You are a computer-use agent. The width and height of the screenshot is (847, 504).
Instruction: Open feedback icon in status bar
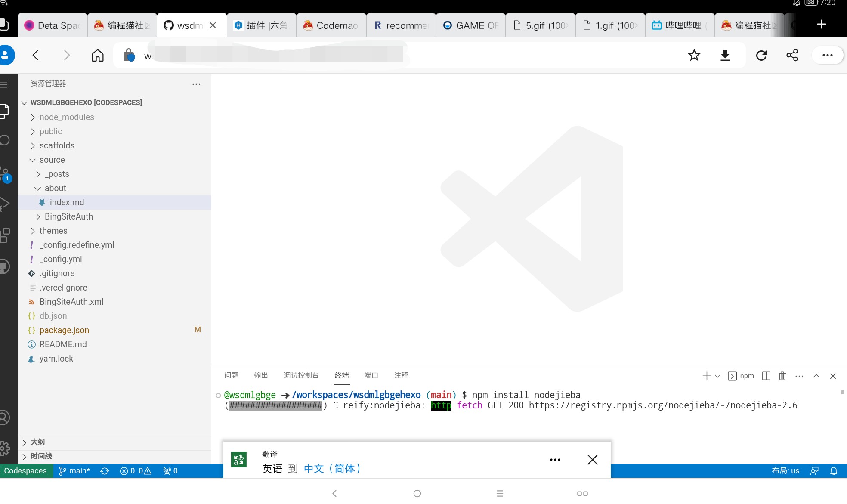814,471
